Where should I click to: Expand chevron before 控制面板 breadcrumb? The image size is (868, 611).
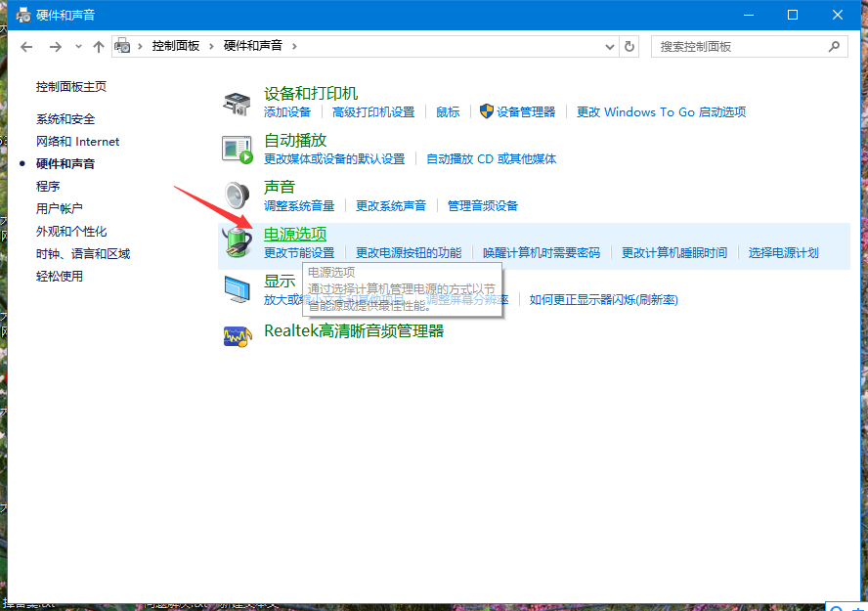coord(140,47)
